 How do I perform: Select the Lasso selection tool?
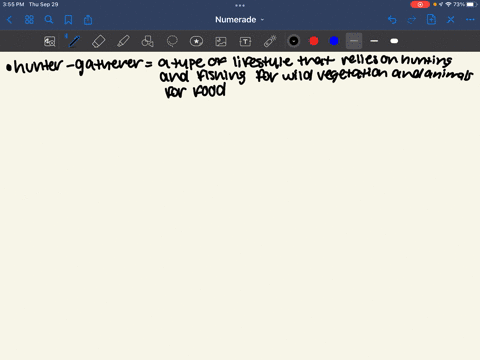pos(172,41)
